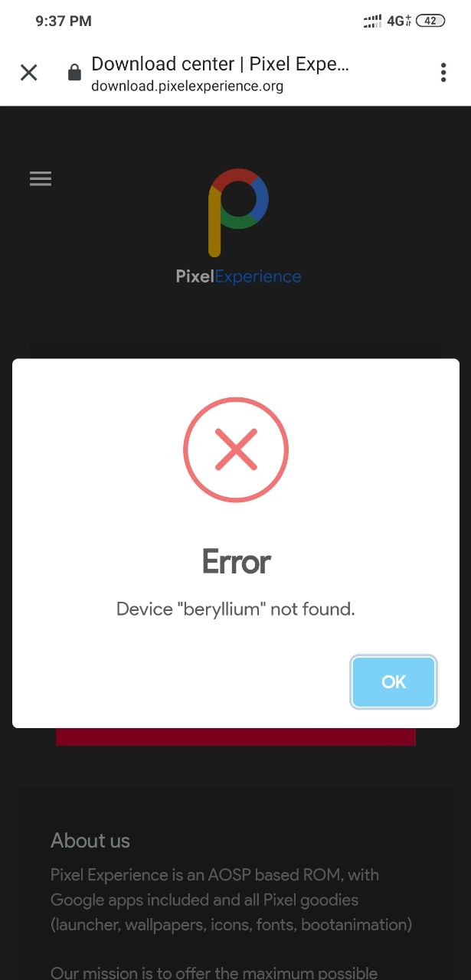The width and height of the screenshot is (471, 980).
Task: Tap the red error X circle icon
Action: [x=236, y=449]
